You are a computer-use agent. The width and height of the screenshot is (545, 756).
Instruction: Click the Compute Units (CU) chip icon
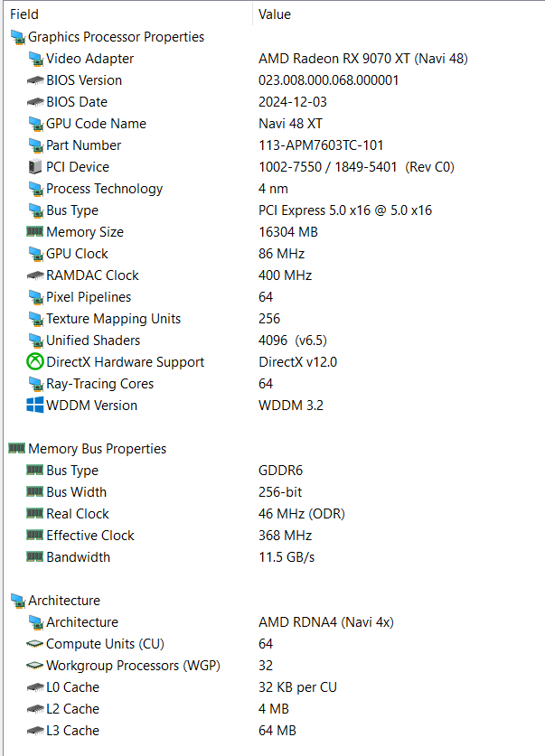[x=35, y=644]
